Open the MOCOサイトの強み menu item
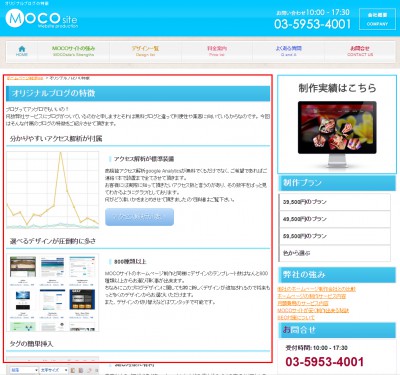The height and width of the screenshot is (375, 400). (73, 51)
